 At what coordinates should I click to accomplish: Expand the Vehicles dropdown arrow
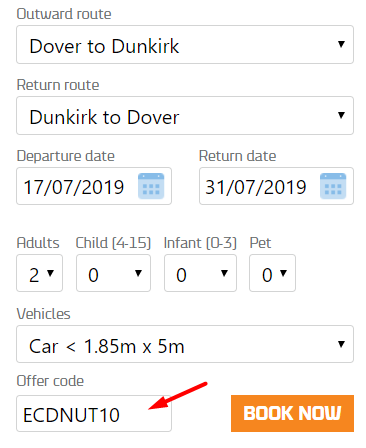(341, 344)
